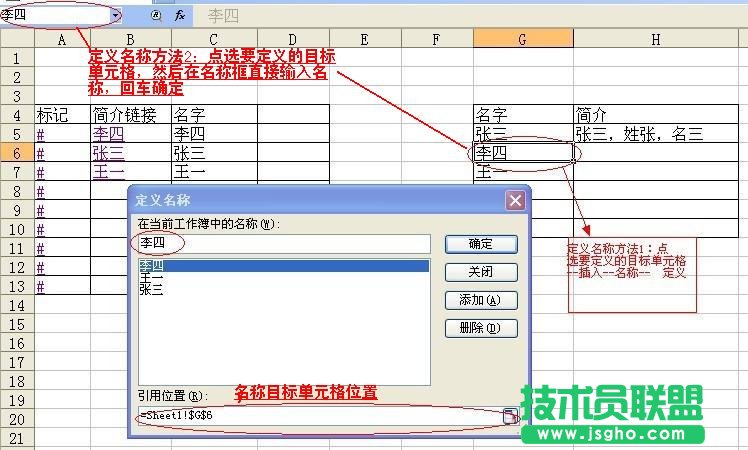Click the 简介链接 header cell

131,115
